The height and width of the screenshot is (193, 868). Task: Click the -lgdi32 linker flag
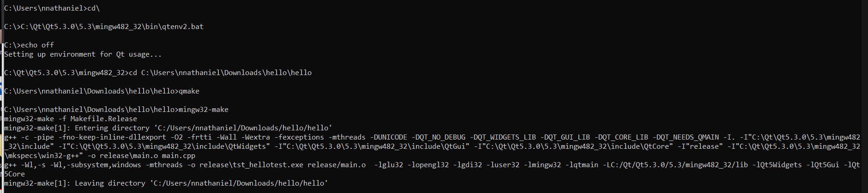pos(467,165)
